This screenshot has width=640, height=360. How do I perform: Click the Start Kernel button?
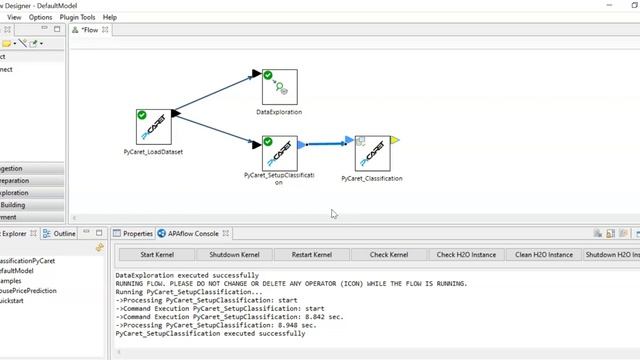pyautogui.click(x=157, y=255)
